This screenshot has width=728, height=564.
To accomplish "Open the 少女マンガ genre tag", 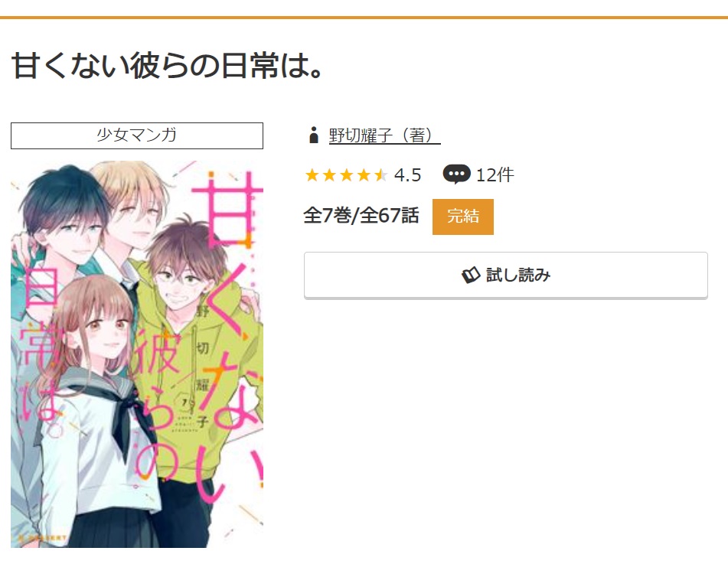I will point(137,135).
